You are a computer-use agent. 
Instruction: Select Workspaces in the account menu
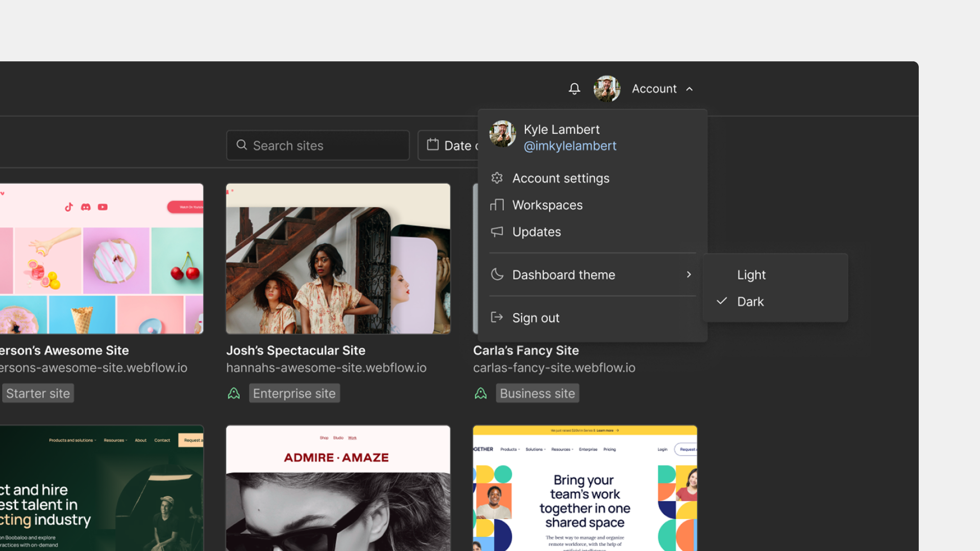pyautogui.click(x=547, y=205)
